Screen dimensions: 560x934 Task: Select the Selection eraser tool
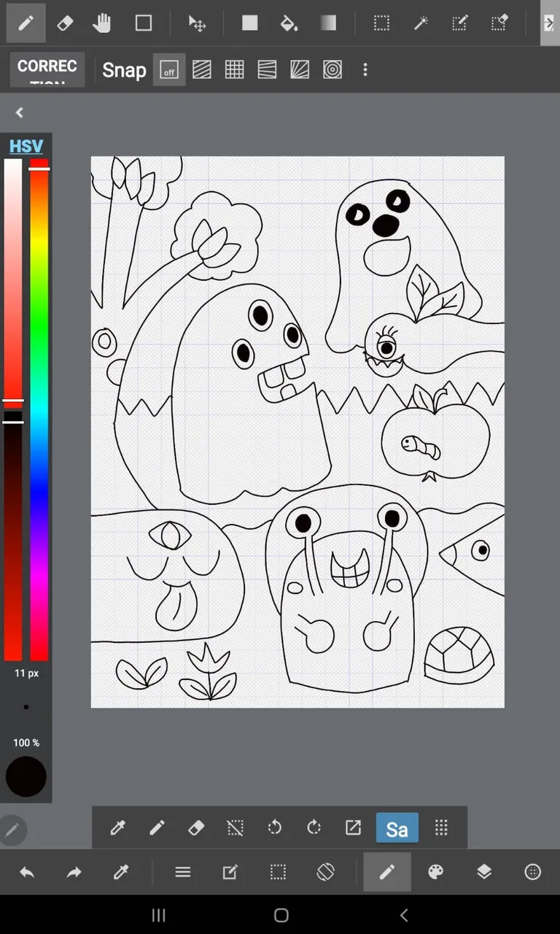(499, 23)
